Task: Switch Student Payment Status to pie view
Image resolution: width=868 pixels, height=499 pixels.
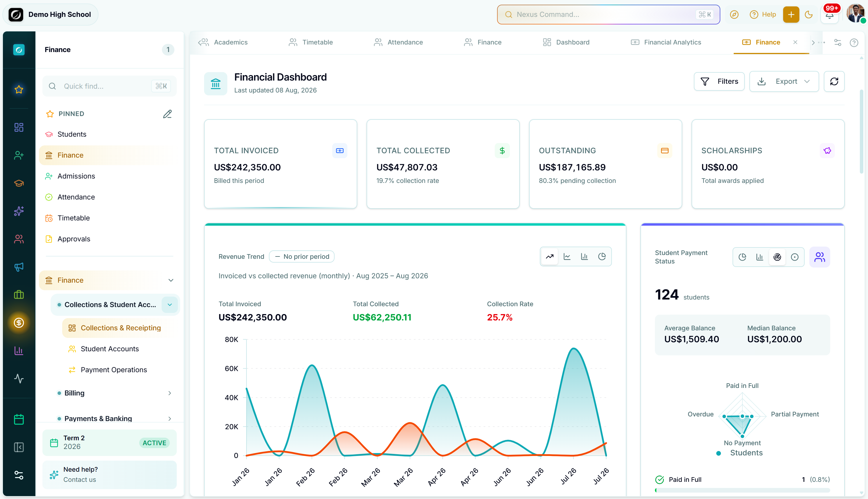Action: tap(742, 257)
